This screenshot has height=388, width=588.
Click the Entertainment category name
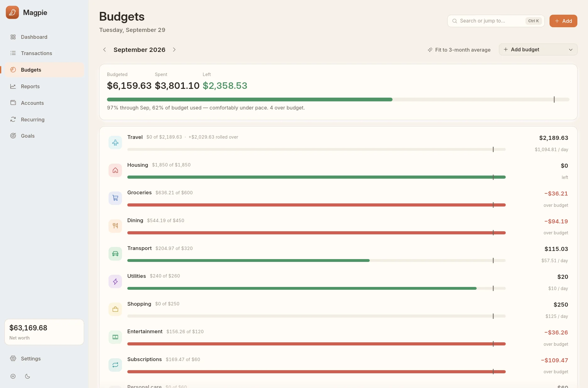click(x=145, y=331)
